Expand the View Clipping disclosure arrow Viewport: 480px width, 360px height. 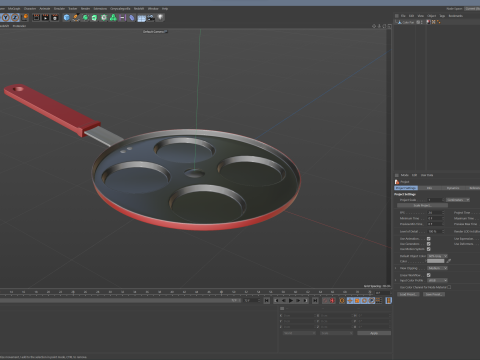click(x=396, y=268)
